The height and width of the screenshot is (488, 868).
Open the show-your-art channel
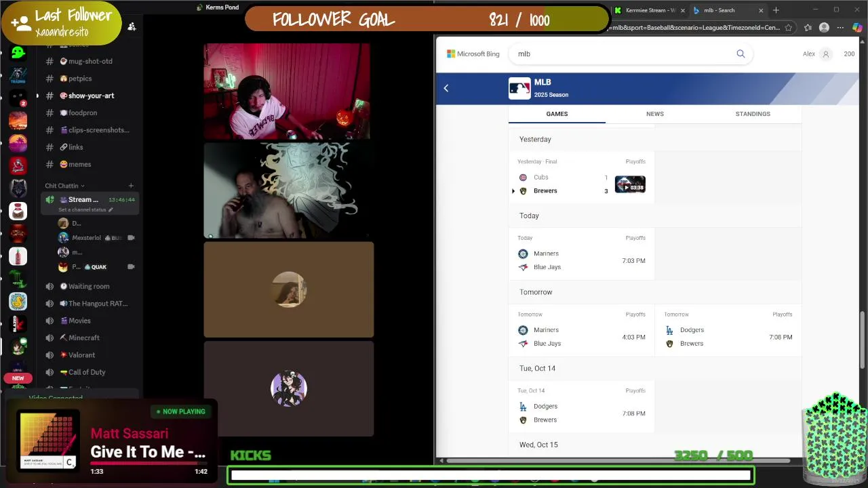point(91,96)
